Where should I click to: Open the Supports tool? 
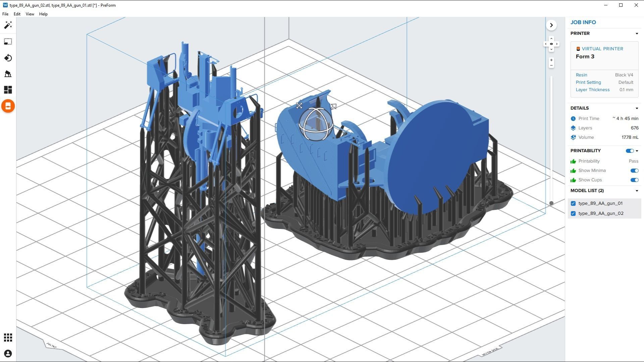(x=8, y=74)
